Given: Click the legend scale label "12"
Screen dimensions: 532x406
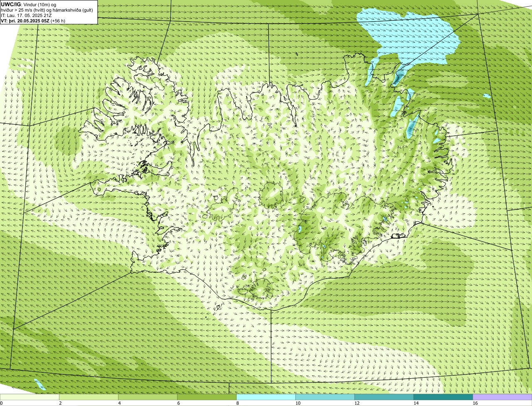Looking at the screenshot, I should point(357,403).
